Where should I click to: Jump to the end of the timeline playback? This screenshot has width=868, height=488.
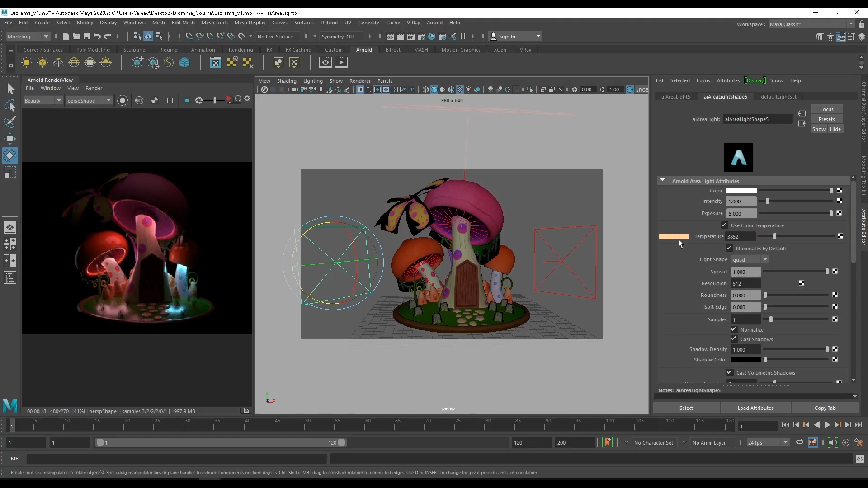[x=859, y=425]
